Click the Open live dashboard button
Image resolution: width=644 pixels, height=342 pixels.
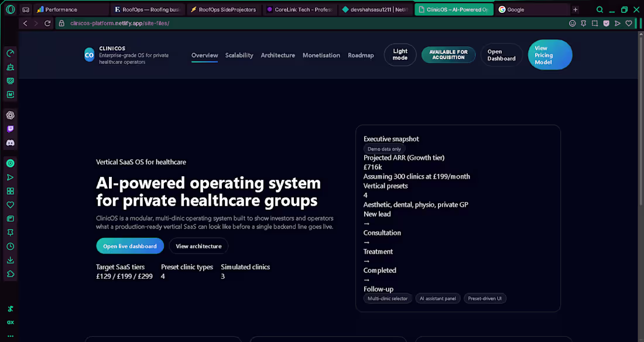pos(129,246)
